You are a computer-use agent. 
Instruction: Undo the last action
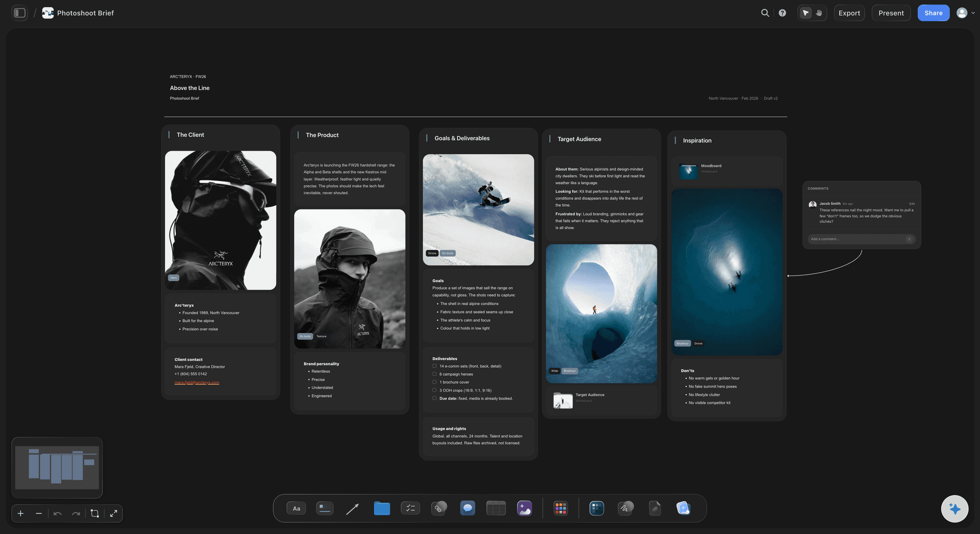(x=58, y=513)
